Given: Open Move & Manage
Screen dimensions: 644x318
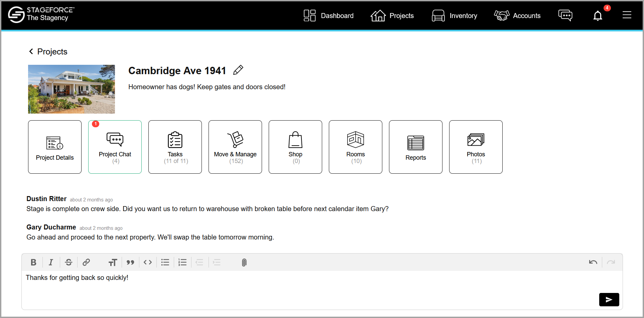Looking at the screenshot, I should click(235, 147).
